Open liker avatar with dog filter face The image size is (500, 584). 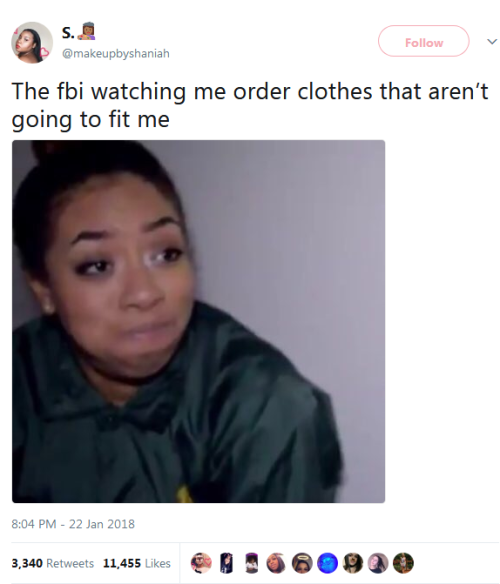click(x=353, y=562)
